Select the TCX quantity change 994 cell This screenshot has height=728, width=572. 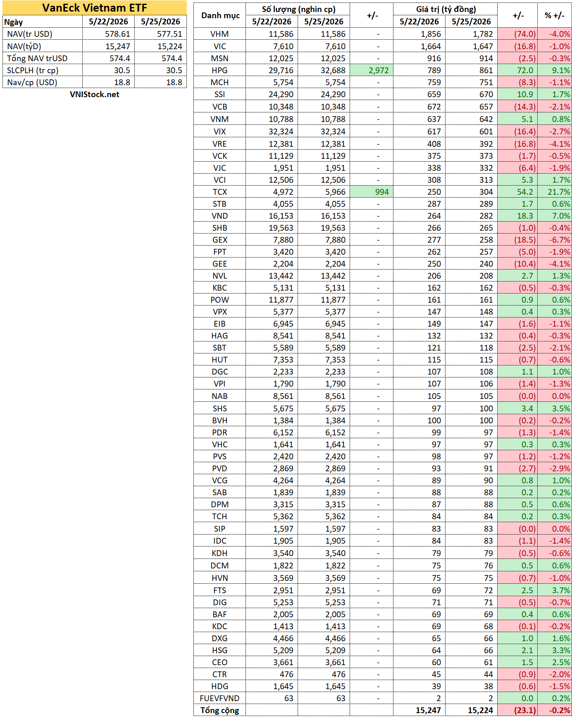point(372,192)
